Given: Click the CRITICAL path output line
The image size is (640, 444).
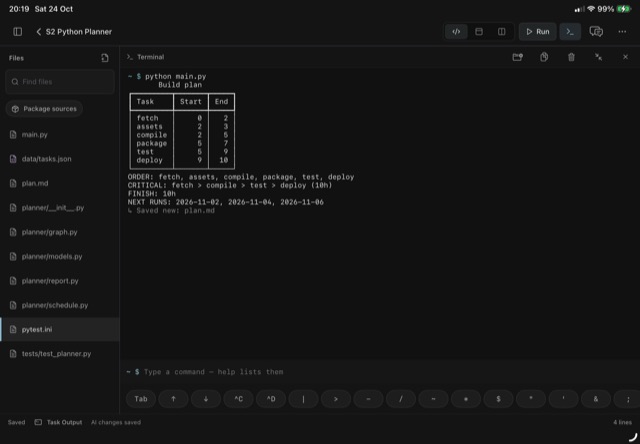Looking at the screenshot, I should point(230,185).
